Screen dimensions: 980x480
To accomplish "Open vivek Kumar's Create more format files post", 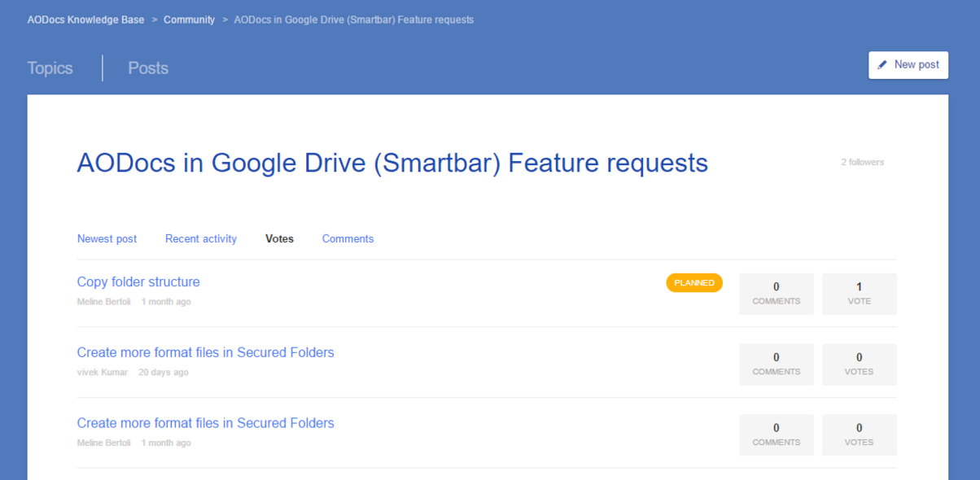I will 205,353.
